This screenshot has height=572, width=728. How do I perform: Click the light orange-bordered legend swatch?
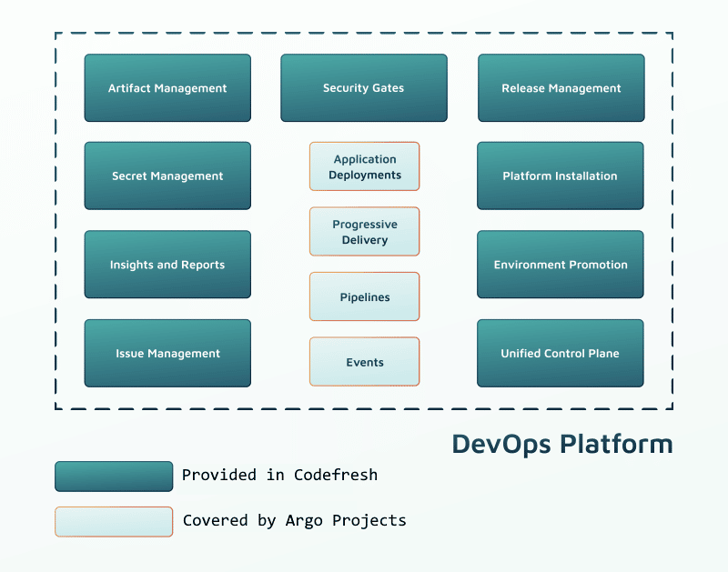(x=114, y=522)
